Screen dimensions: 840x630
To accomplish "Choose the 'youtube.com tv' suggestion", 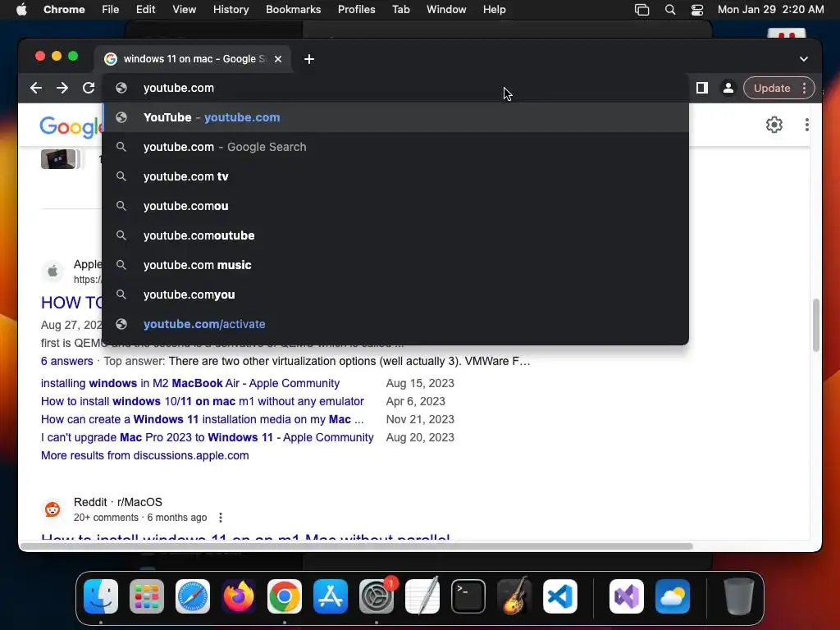I will [x=395, y=176].
